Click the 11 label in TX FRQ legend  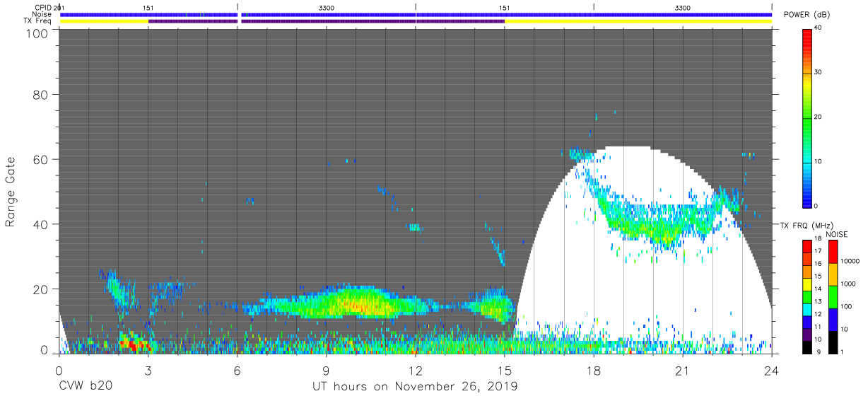pyautogui.click(x=817, y=327)
